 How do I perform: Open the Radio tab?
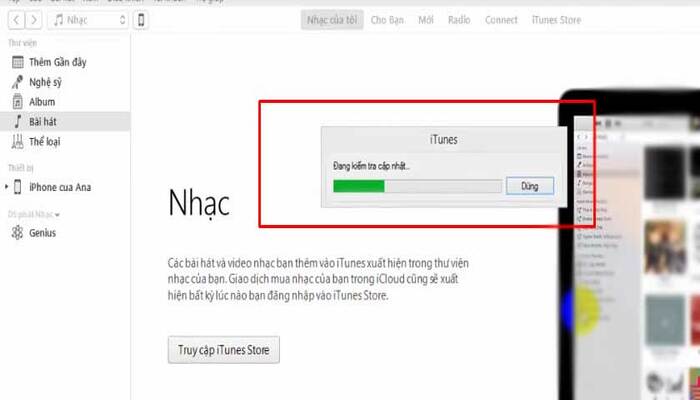pyautogui.click(x=459, y=20)
